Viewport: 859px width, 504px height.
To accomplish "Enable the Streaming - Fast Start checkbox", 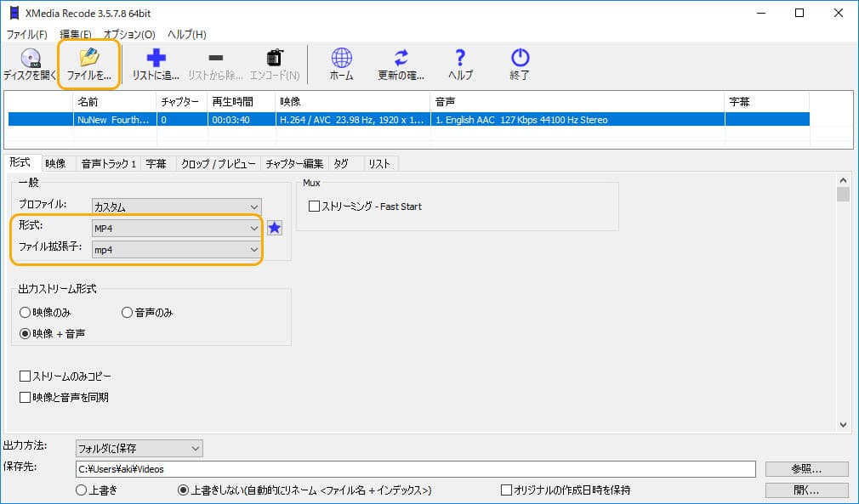I will click(314, 207).
